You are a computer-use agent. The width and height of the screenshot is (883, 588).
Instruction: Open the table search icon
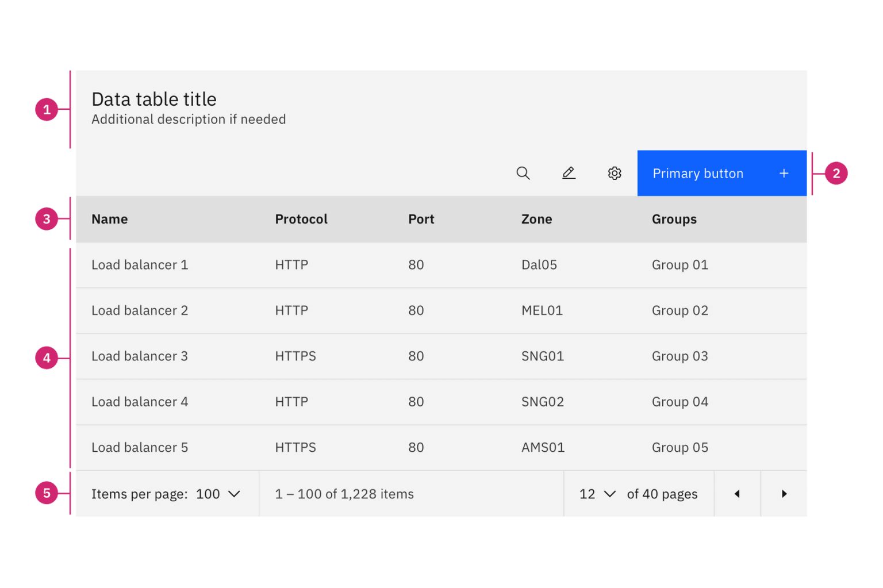tap(523, 173)
